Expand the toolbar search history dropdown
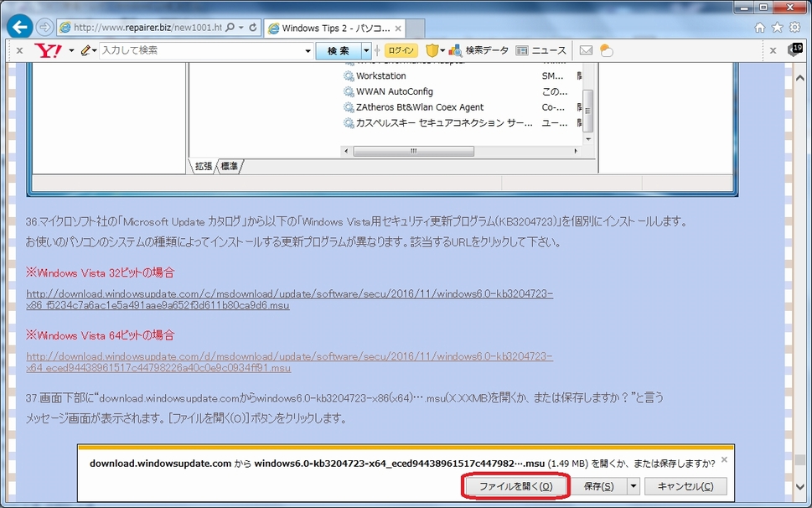 click(x=308, y=51)
